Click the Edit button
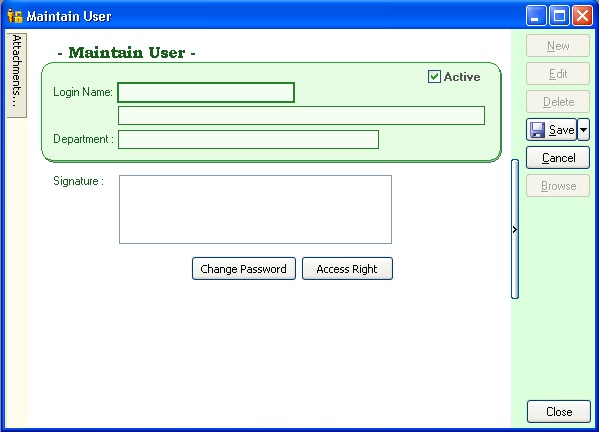Image resolution: width=599 pixels, height=432 pixels. (x=558, y=74)
